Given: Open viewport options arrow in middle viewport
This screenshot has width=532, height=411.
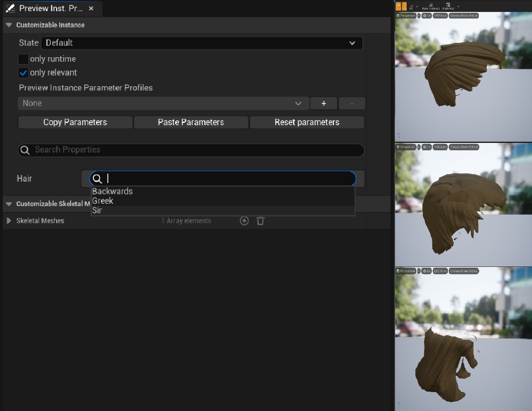Looking at the screenshot, I should 419,147.
